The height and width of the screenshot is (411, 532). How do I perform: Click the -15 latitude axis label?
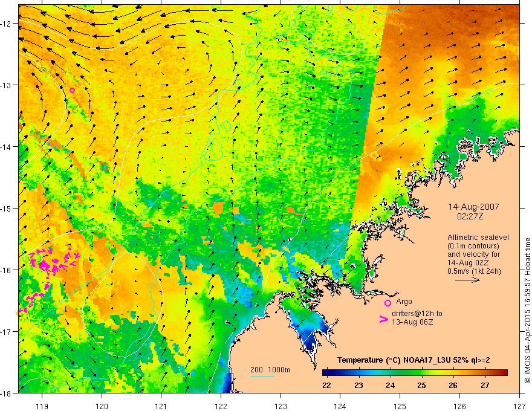6,208
